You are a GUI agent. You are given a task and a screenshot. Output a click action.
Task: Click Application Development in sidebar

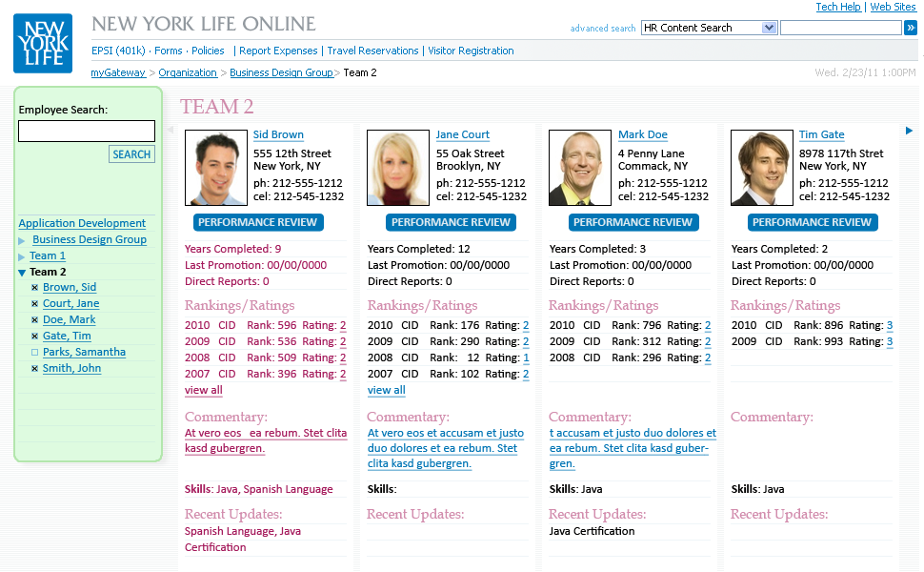(x=82, y=223)
